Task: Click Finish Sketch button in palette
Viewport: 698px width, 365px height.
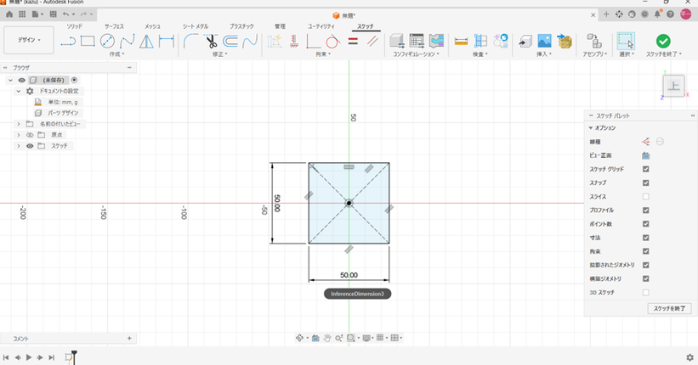Action: point(670,308)
